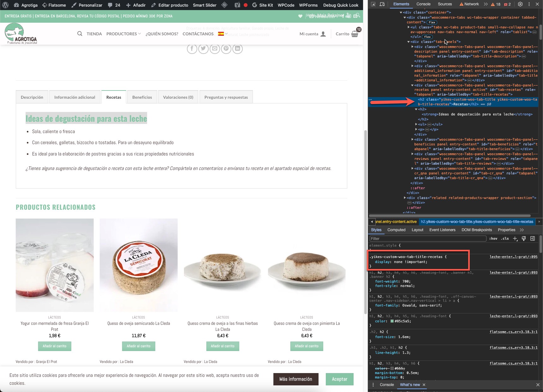Toggle the device toolbar icon
Screen dimensions: 543x392
[x=382, y=4]
